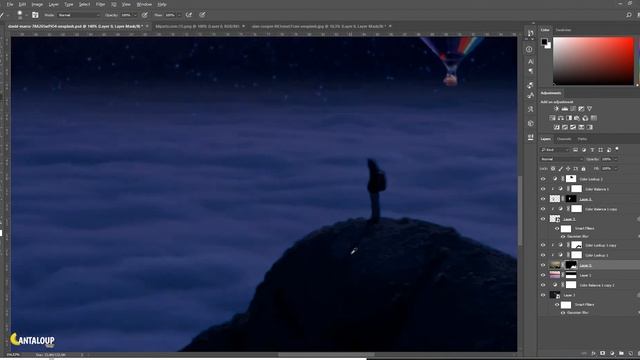Screen dimensions: 640x360
Task: Add a Color Balance adjustment from Adjustments panel
Action: point(560,118)
